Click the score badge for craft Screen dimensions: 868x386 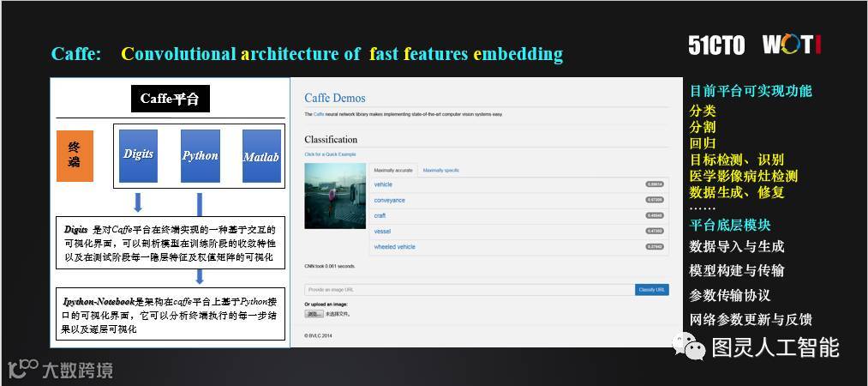point(655,215)
